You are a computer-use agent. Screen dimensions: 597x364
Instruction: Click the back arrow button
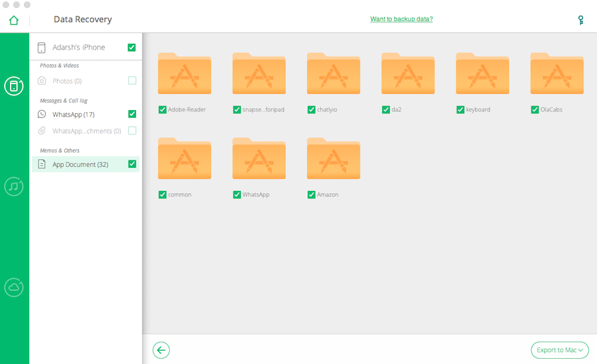[161, 350]
